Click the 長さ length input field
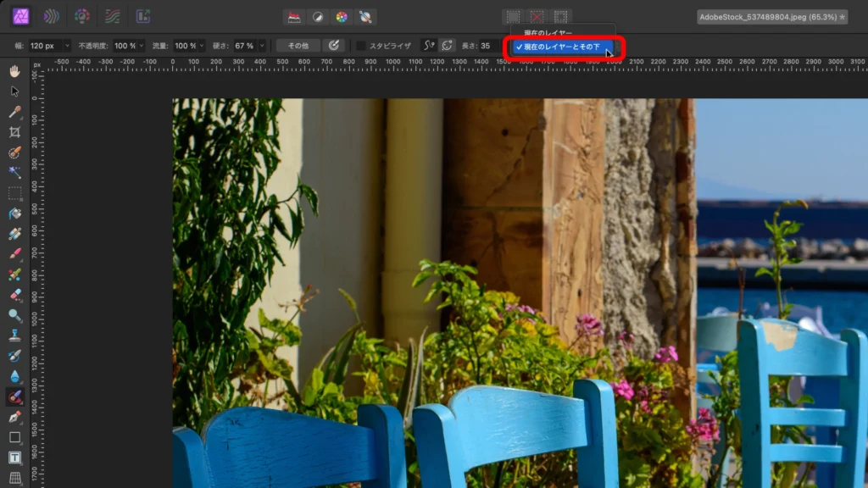The height and width of the screenshot is (488, 868). [488, 46]
